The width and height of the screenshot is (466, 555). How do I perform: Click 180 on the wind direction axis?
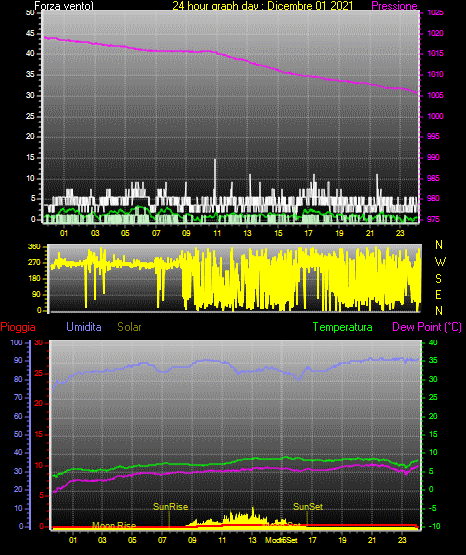(34, 279)
